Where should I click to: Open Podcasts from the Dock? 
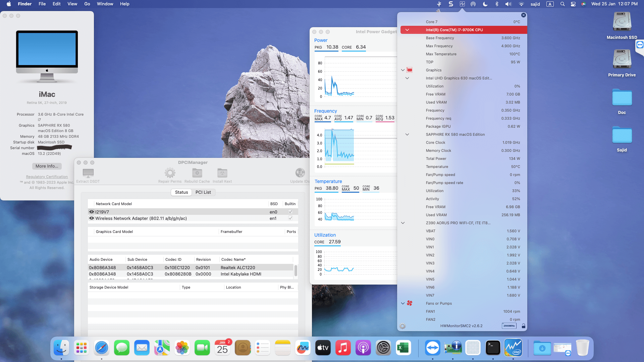point(363,348)
